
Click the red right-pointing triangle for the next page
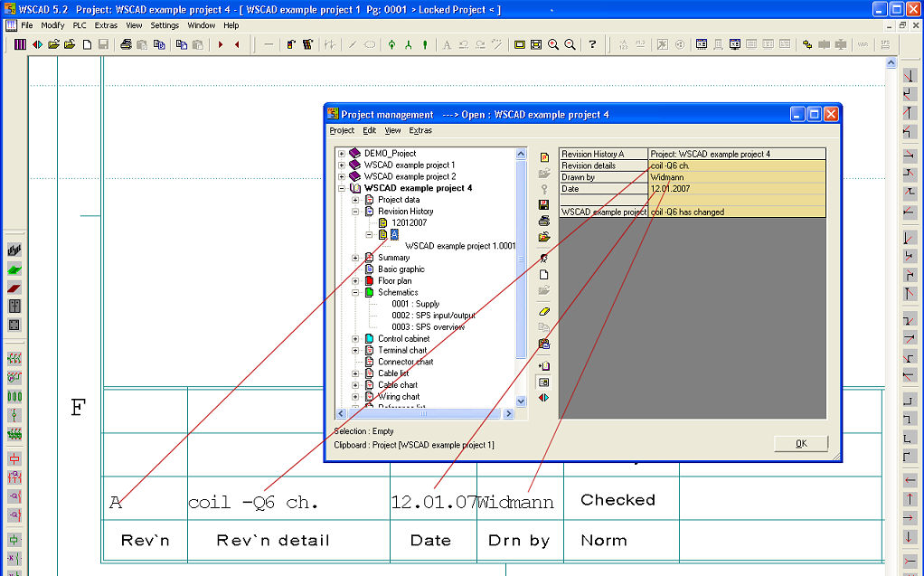221,44
